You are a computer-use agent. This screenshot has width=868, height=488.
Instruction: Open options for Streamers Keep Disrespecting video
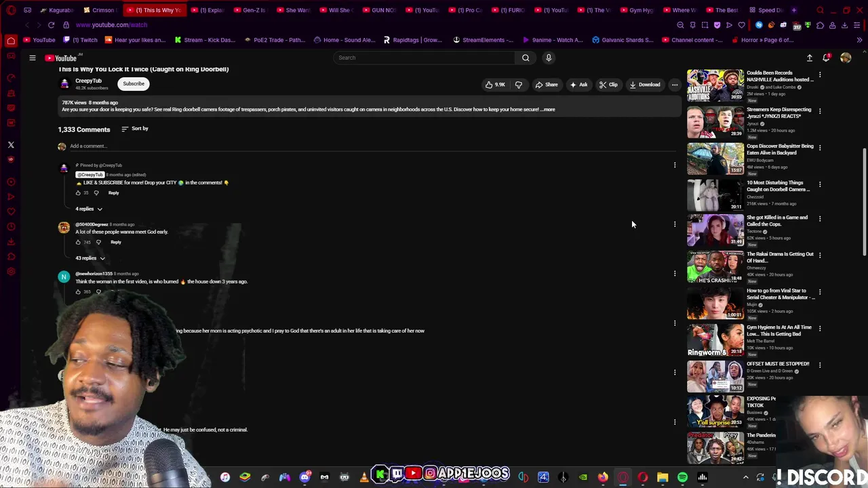pyautogui.click(x=820, y=110)
